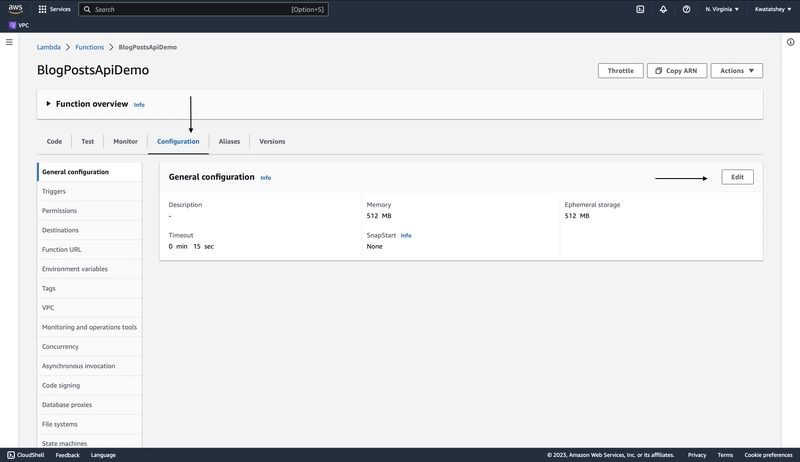Expand the Function overview section

coord(48,104)
